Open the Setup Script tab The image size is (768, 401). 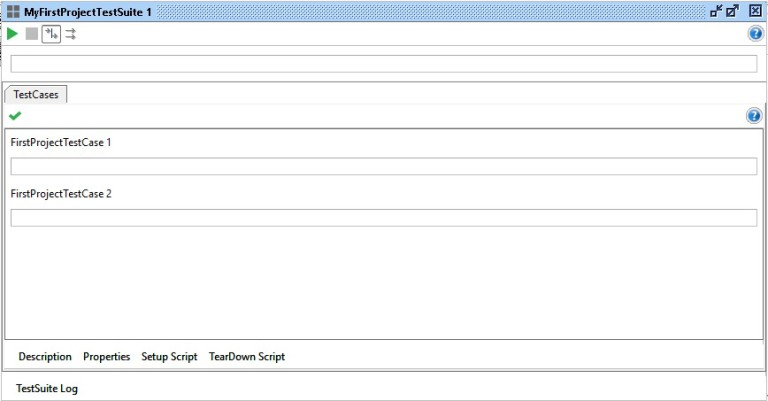[x=169, y=356]
